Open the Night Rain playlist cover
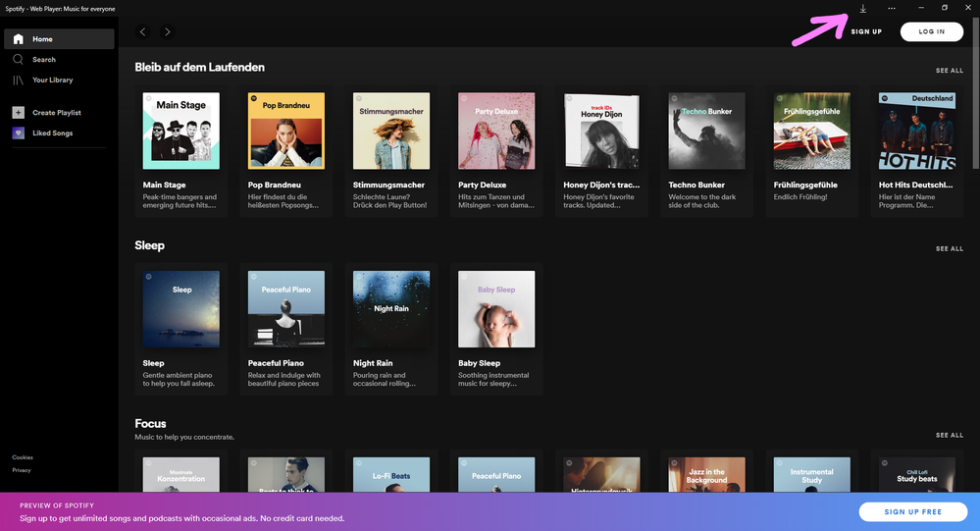The image size is (980, 531). (x=391, y=309)
